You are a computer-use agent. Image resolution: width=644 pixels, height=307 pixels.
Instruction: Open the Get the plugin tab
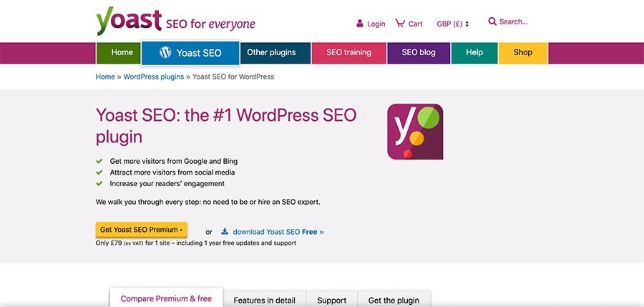point(394,300)
